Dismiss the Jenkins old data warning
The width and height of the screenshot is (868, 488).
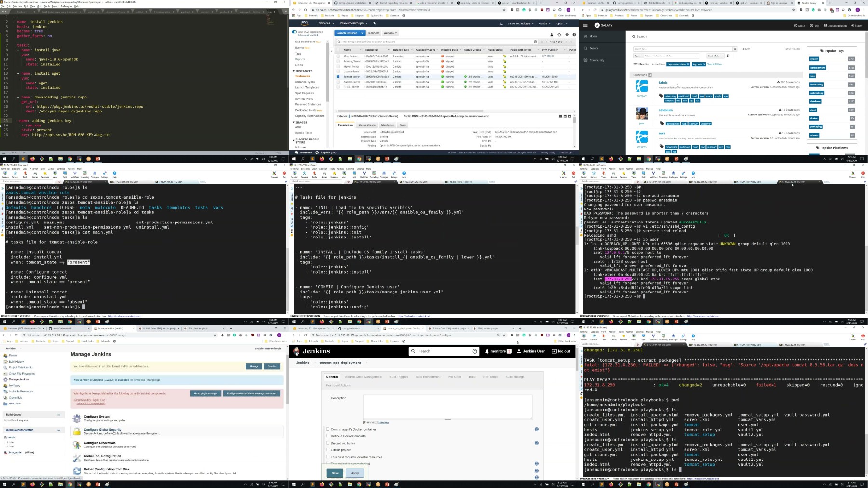pyautogui.click(x=272, y=366)
